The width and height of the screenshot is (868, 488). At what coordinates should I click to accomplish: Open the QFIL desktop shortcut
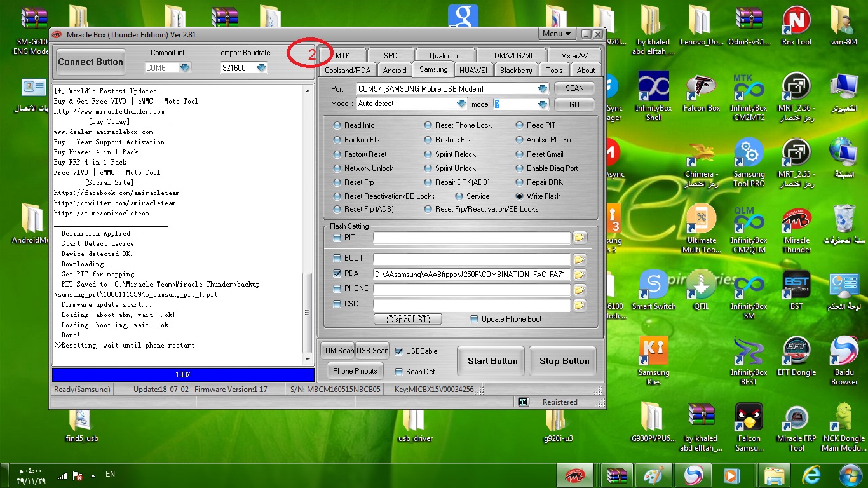(x=702, y=290)
